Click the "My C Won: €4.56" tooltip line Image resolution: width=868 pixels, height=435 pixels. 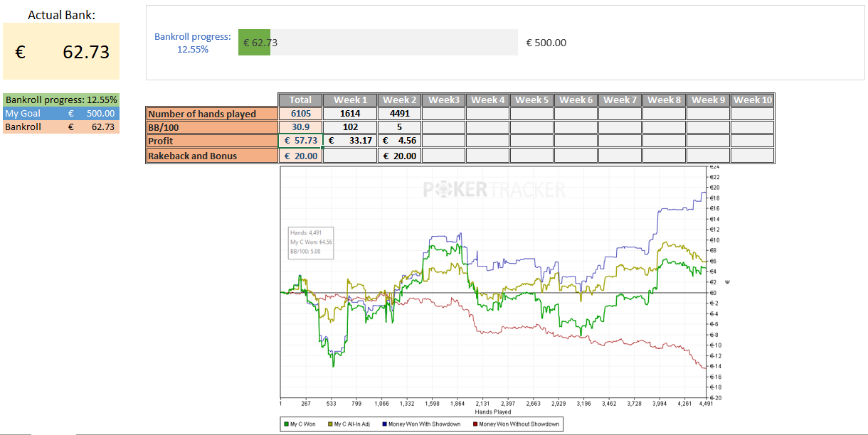click(x=311, y=242)
